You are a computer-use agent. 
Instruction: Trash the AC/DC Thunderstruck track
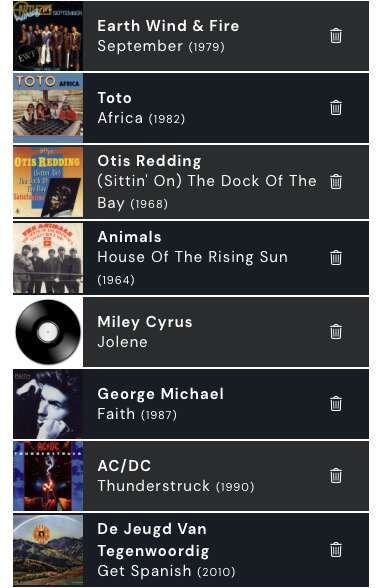[x=336, y=476]
